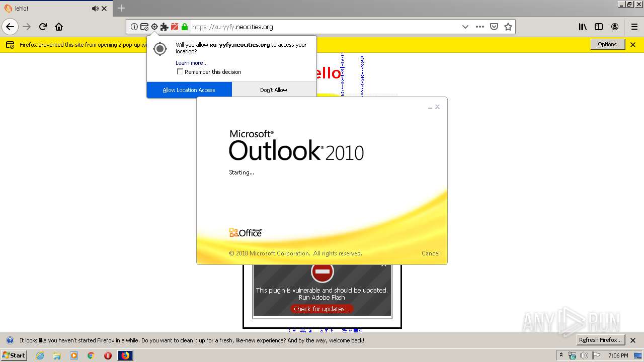Viewport: 644px width, 362px height.
Task: Click Refresh Firefox button
Action: click(x=600, y=340)
